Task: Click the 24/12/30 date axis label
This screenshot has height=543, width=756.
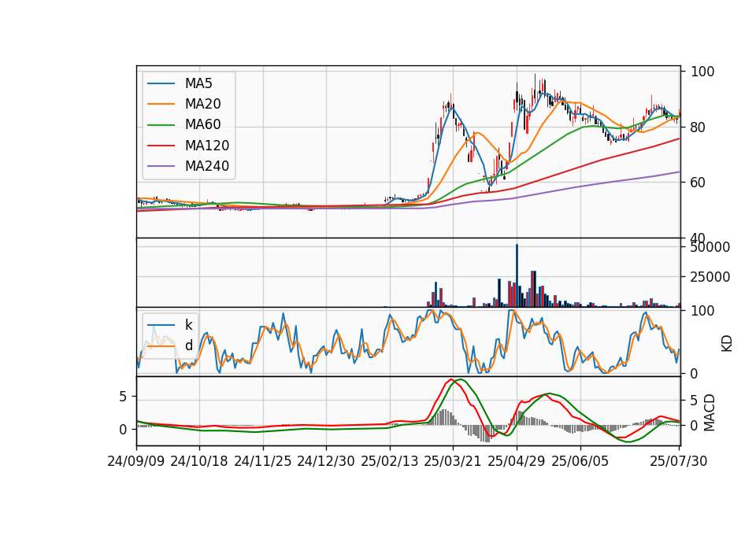Action: tap(326, 461)
